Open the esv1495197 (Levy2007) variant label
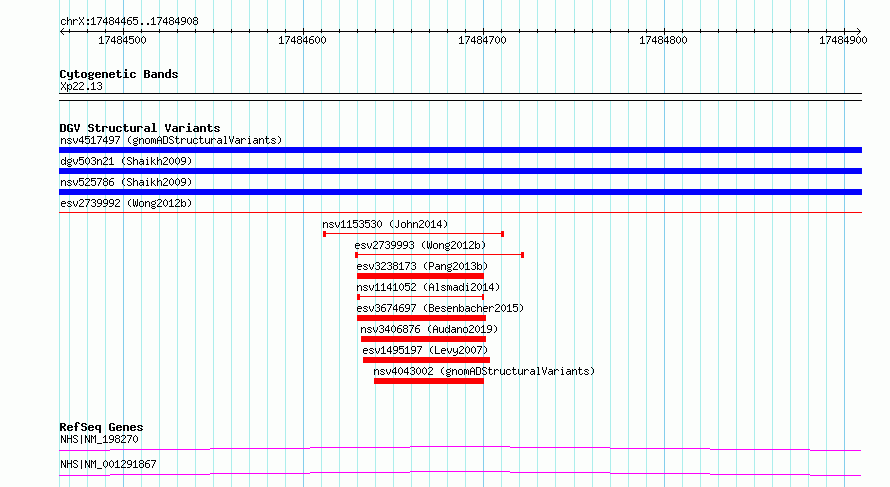Image resolution: width=890 pixels, height=487 pixels. [425, 350]
